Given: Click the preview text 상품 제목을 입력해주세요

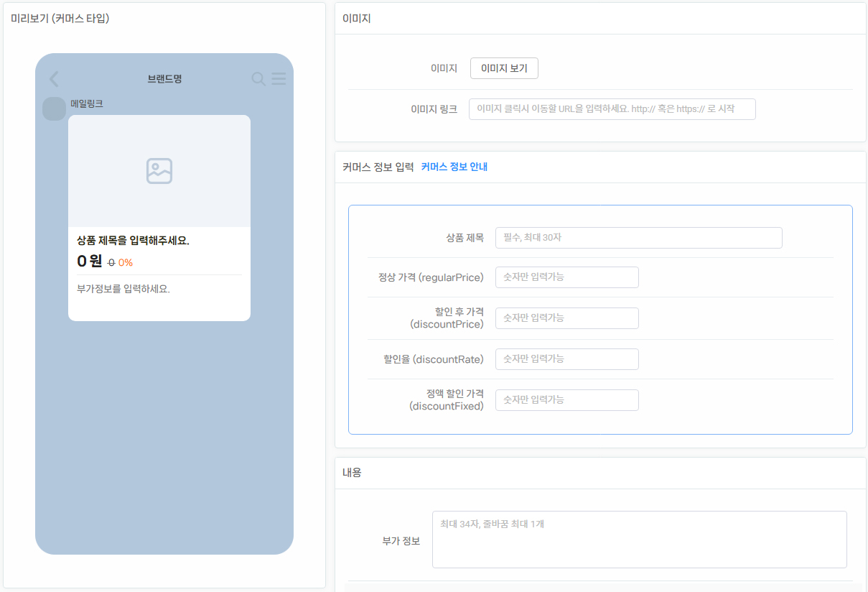Looking at the screenshot, I should click(x=133, y=241).
